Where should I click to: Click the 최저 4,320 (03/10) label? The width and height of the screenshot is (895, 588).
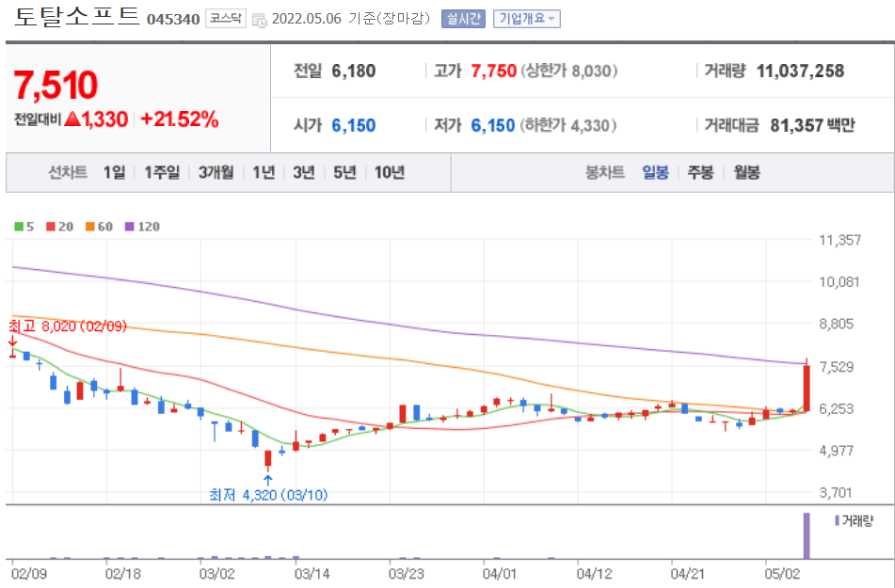(268, 494)
